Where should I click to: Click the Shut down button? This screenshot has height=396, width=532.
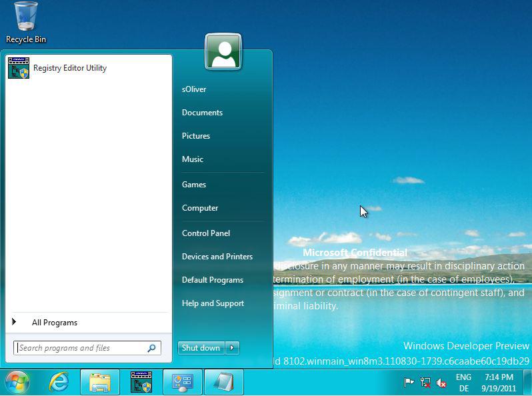[x=201, y=348]
